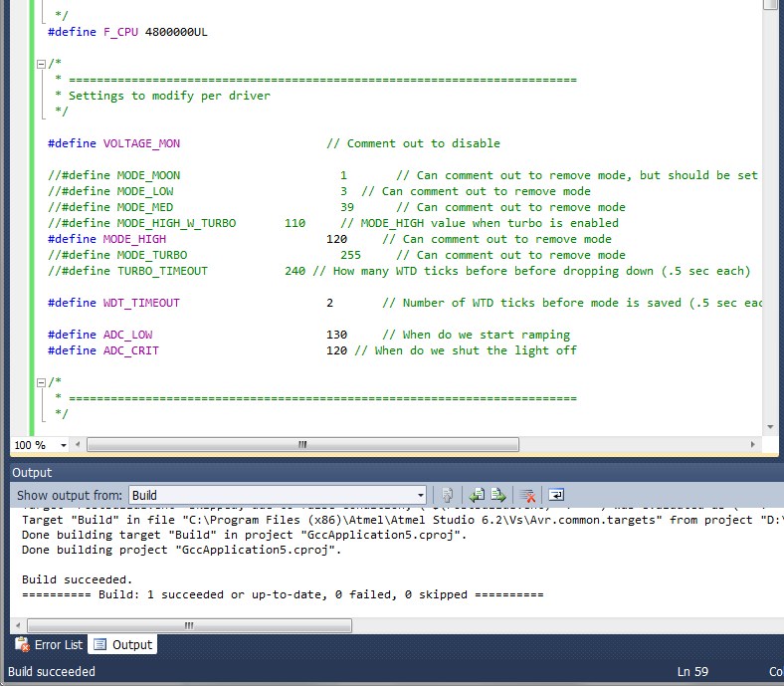Click the 'Target "Build" in file' output line

[x=403, y=521]
